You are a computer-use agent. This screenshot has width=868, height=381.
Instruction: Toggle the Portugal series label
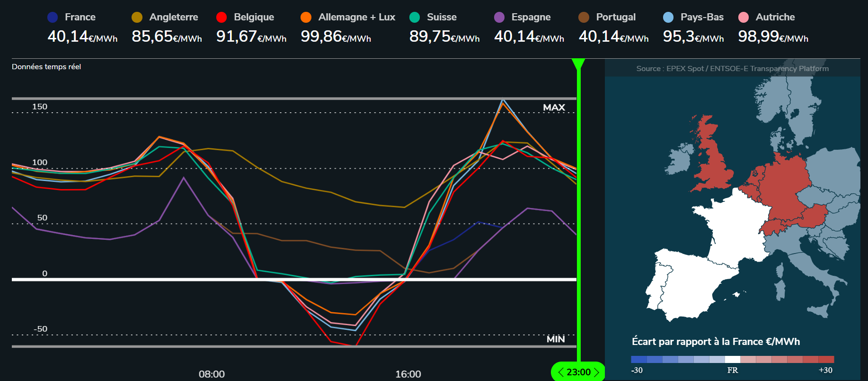point(616,17)
